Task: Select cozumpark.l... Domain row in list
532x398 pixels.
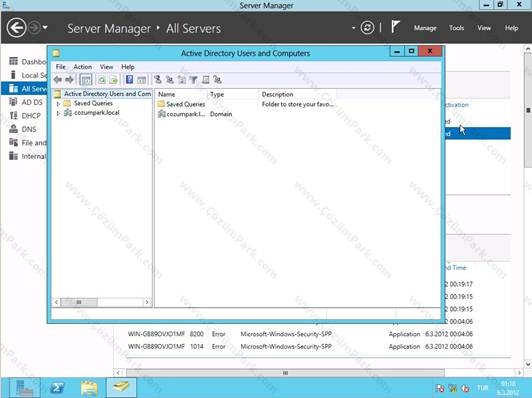Action: click(x=195, y=114)
